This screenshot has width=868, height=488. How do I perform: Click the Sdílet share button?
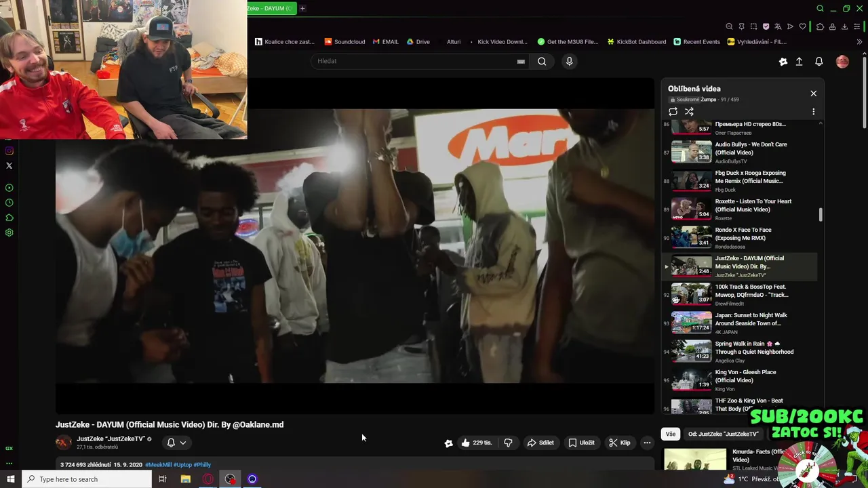pyautogui.click(x=540, y=443)
